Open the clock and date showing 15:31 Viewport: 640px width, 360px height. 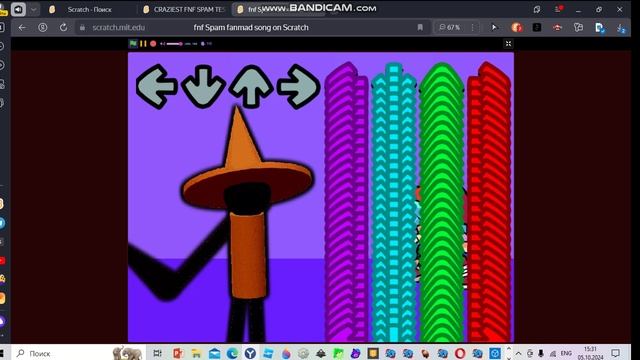[x=590, y=353]
